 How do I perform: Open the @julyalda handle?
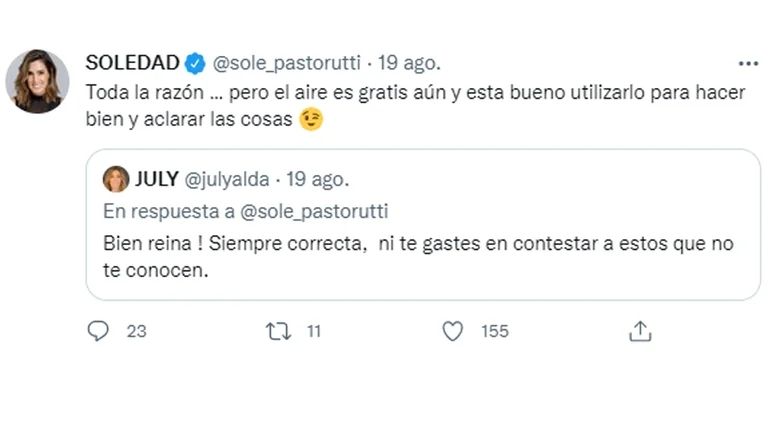click(227, 179)
